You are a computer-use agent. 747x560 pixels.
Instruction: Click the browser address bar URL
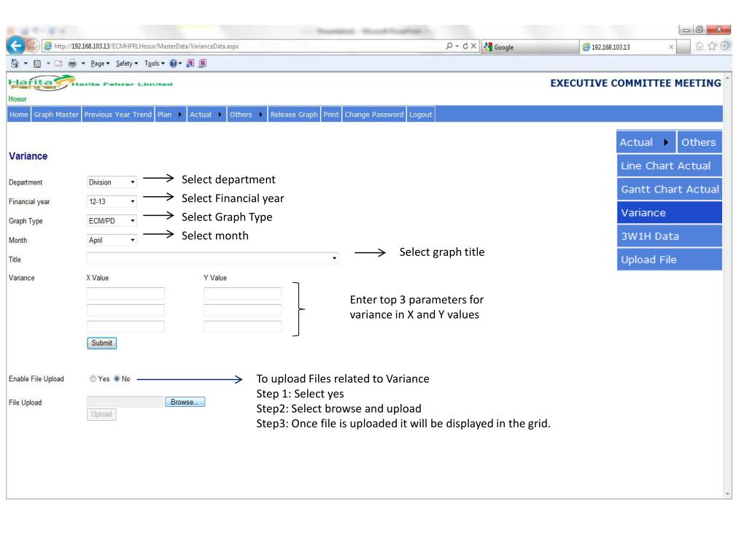click(146, 46)
